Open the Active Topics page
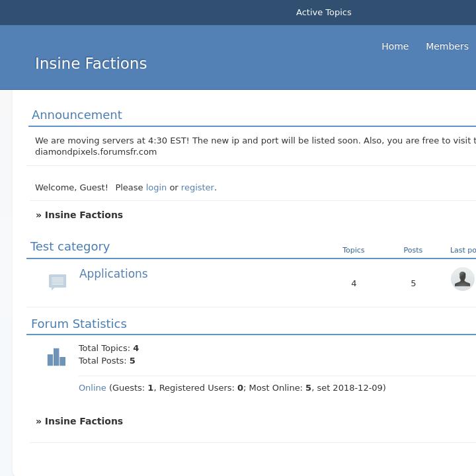 [x=323, y=12]
